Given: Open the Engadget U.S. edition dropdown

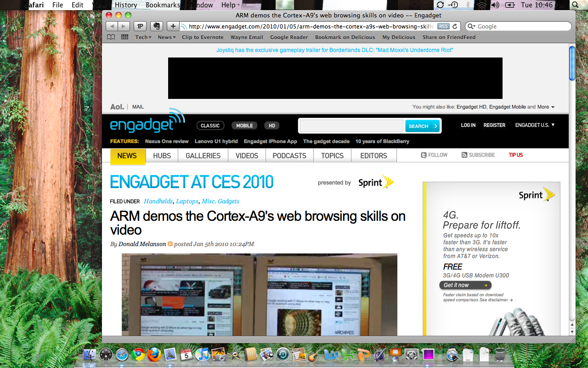Looking at the screenshot, I should [535, 125].
